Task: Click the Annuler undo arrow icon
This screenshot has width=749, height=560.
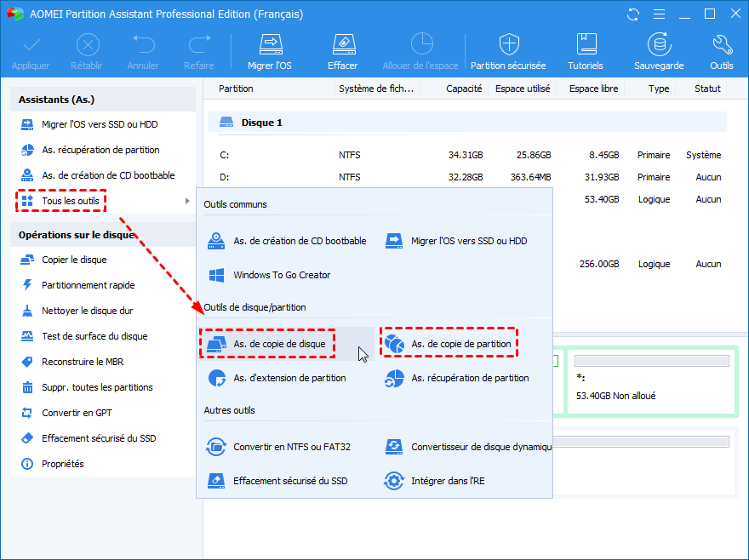Action: point(143,44)
